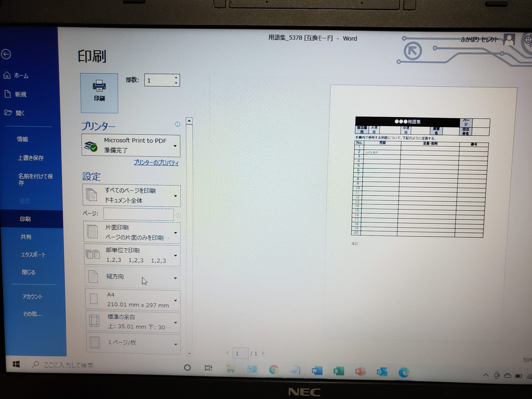Open プリンターのプロパティ link
The height and width of the screenshot is (399, 532).
point(156,163)
